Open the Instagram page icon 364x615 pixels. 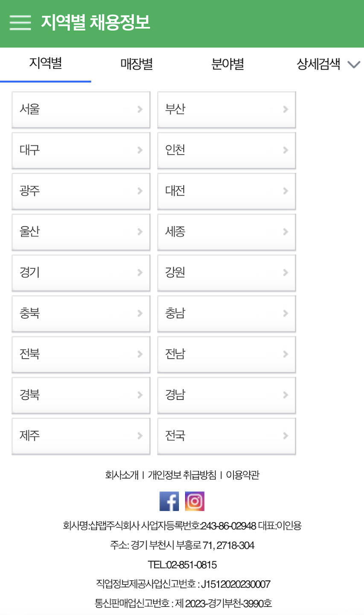click(195, 501)
